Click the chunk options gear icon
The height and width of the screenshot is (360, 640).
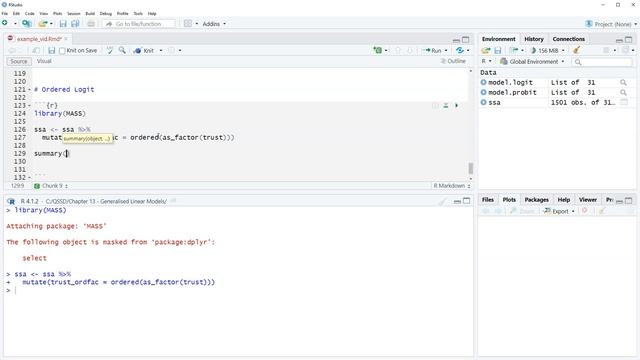(x=435, y=106)
